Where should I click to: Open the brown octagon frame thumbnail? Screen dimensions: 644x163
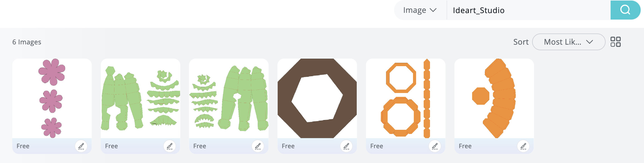317,98
